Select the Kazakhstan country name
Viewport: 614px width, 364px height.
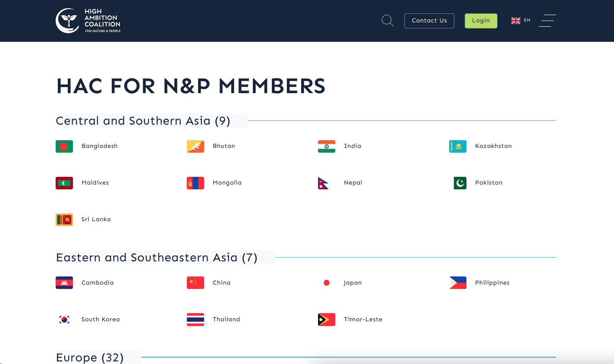pos(494,146)
